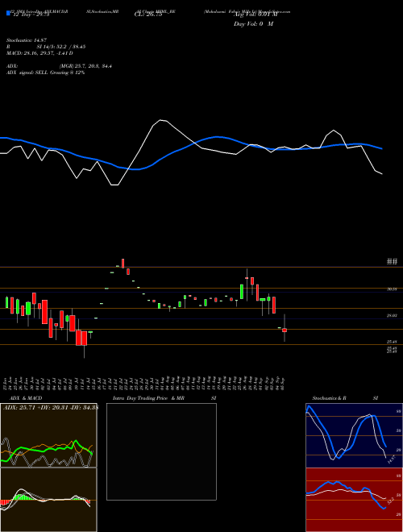This screenshot has height=532, width=403.
Task: Click the Intra Day Trading Price panel title
Action: coord(164,398)
